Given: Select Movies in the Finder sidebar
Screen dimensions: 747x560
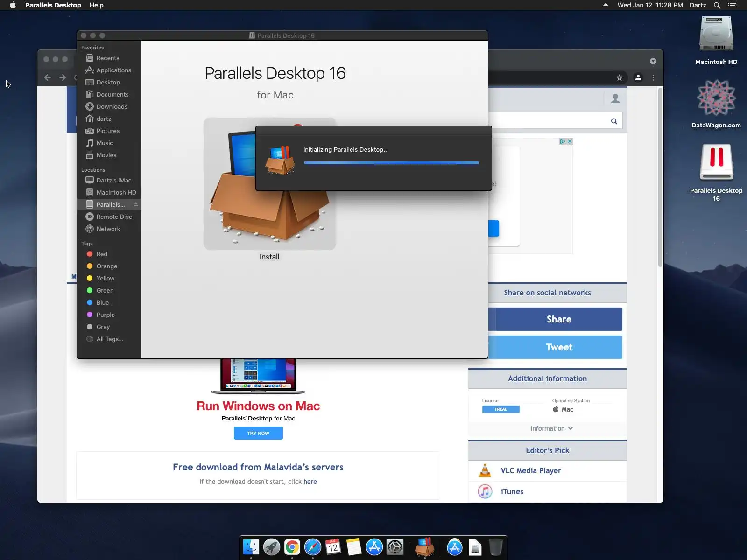Looking at the screenshot, I should click(109, 155).
